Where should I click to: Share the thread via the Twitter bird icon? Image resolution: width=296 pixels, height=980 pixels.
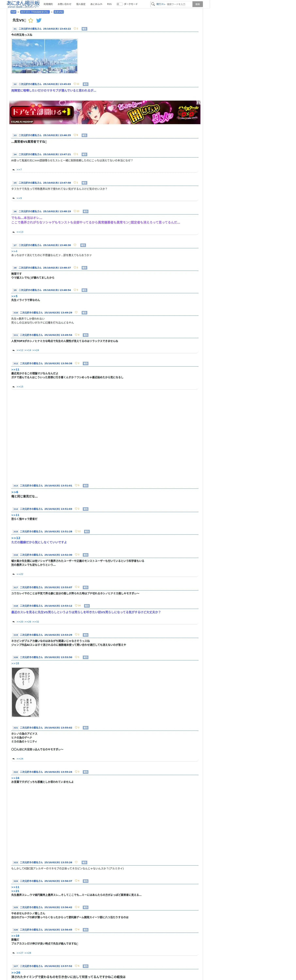[39, 21]
